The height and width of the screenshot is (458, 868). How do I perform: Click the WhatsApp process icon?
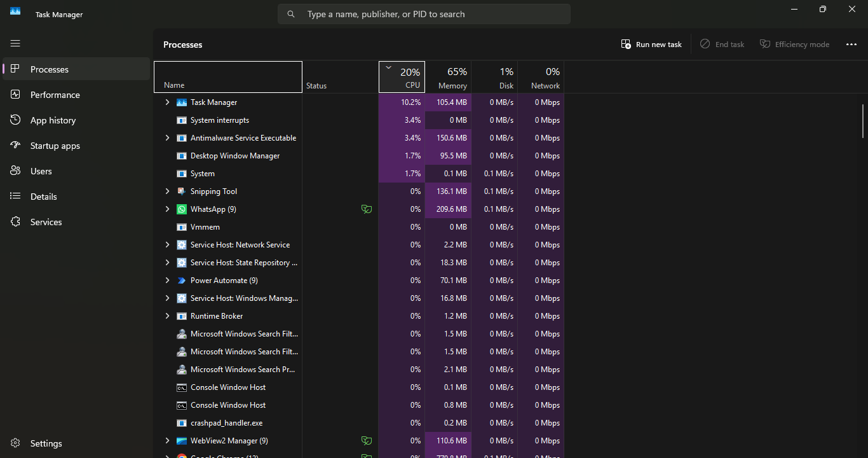pos(182,209)
